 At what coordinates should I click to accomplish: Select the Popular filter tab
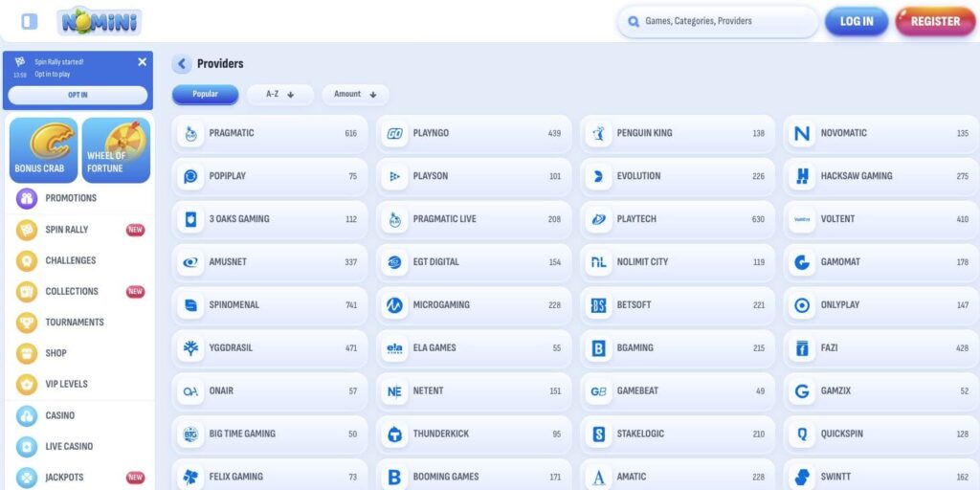point(205,94)
